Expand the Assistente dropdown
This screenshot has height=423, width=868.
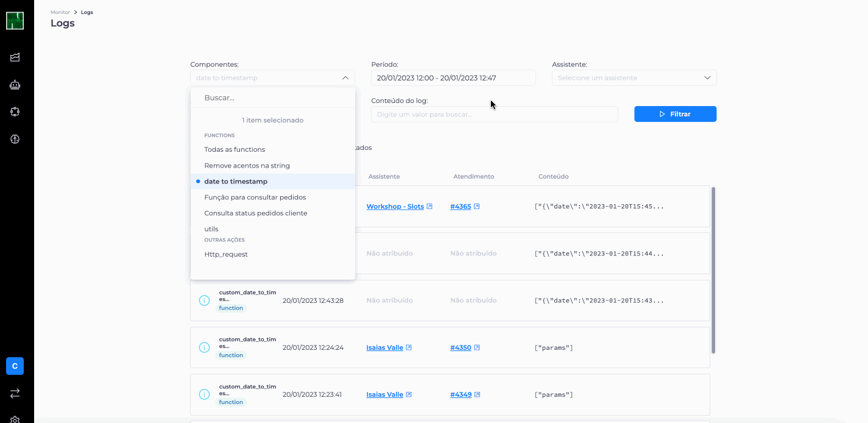click(x=707, y=78)
